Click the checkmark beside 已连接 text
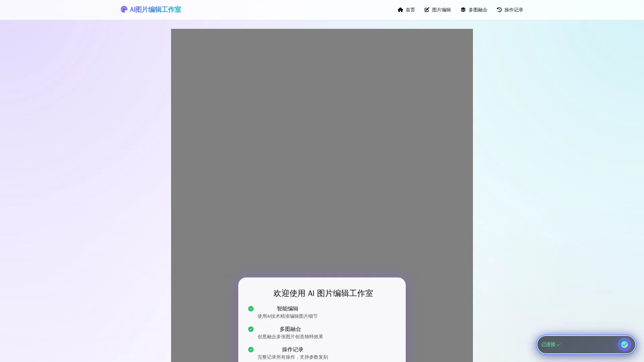This screenshot has width=644, height=362. click(x=558, y=344)
